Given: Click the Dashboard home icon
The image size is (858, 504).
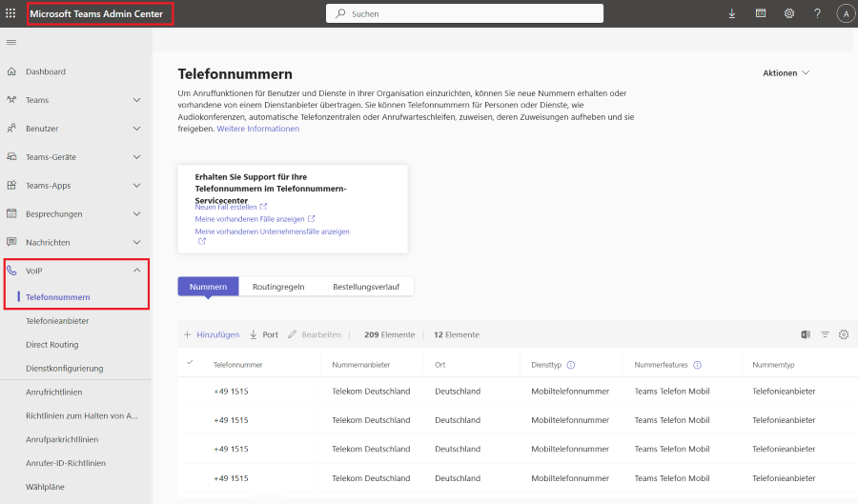Looking at the screenshot, I should (x=11, y=71).
